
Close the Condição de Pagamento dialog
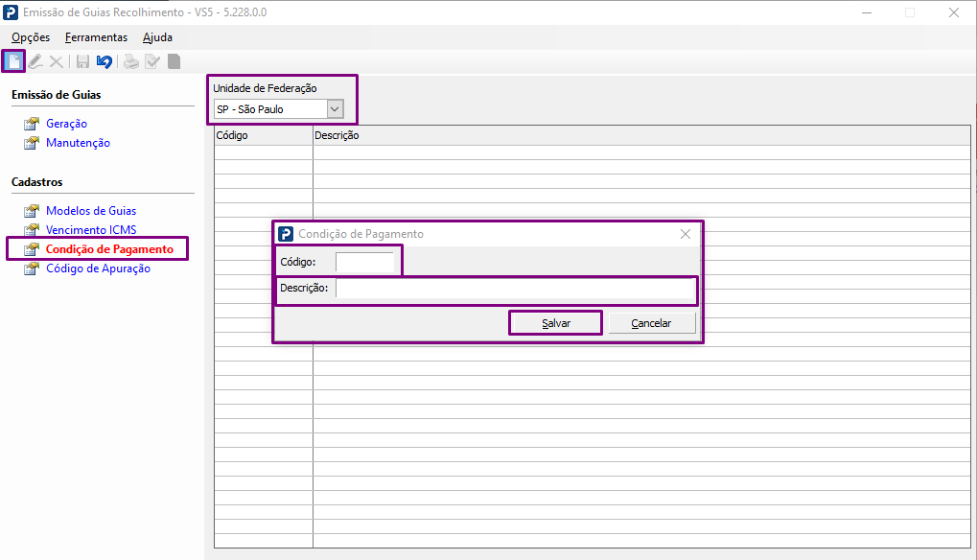[x=686, y=234]
